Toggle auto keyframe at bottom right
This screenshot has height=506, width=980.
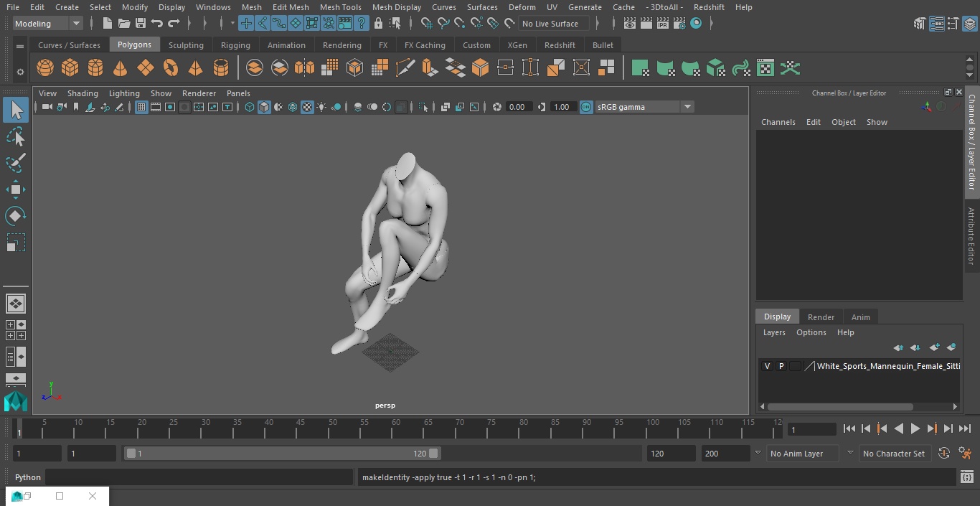click(944, 453)
